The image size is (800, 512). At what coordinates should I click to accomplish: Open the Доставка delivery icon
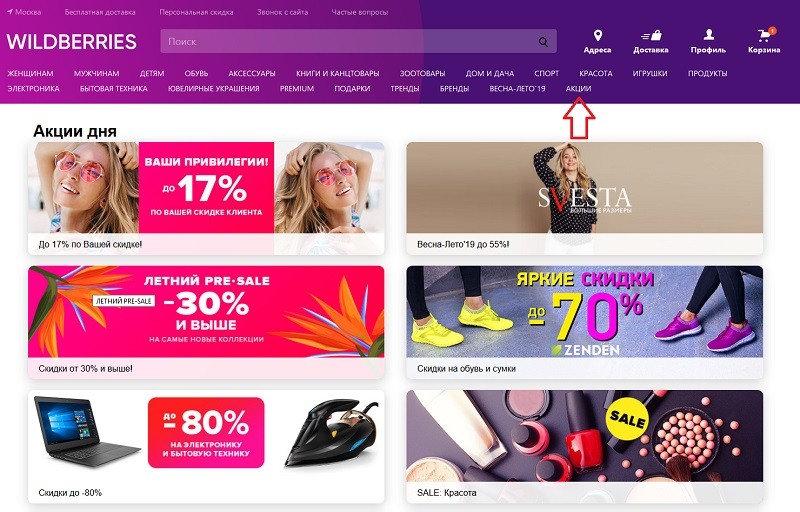coord(651,36)
